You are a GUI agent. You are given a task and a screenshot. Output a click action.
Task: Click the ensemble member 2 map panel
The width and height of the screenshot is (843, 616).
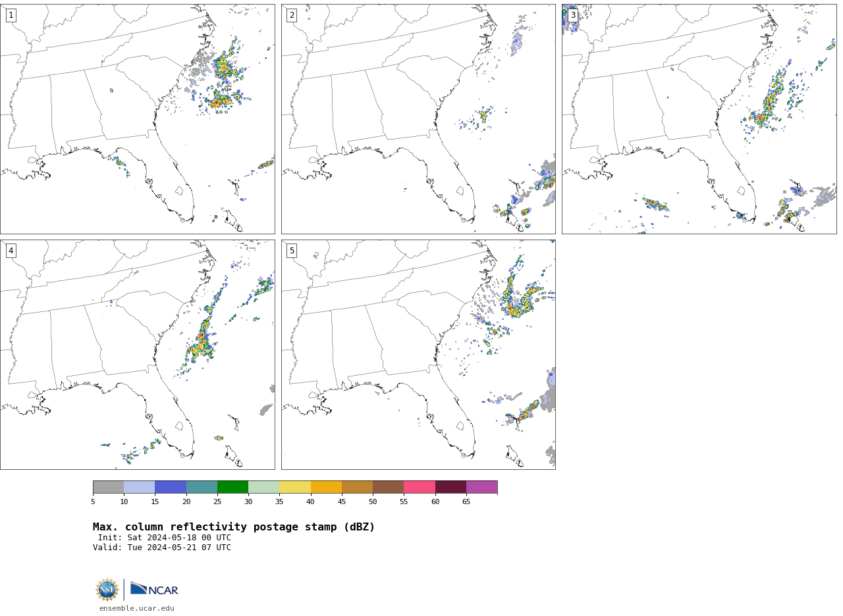418,119
